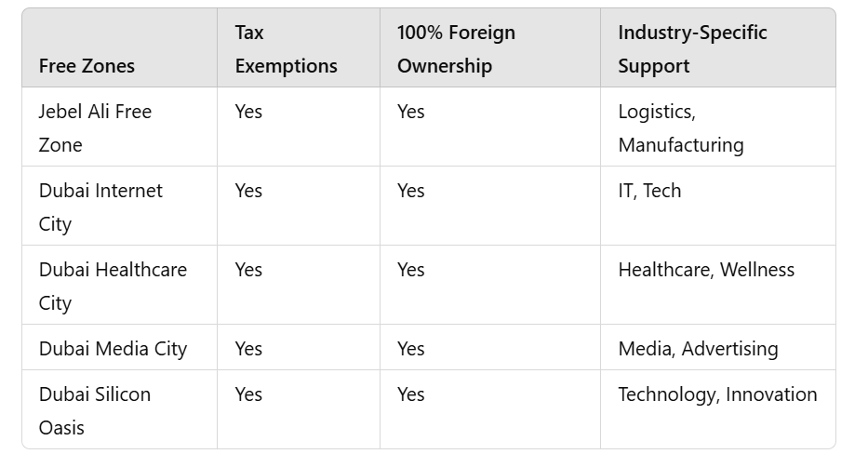Click the Dubai Healthcare City cell
868x454 pixels.
pyautogui.click(x=113, y=286)
